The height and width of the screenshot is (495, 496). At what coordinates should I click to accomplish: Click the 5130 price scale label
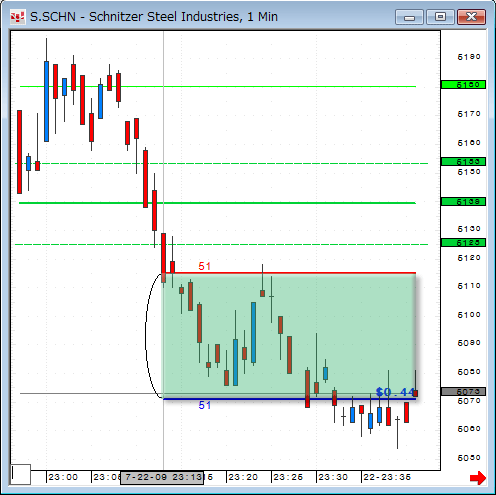click(x=469, y=229)
